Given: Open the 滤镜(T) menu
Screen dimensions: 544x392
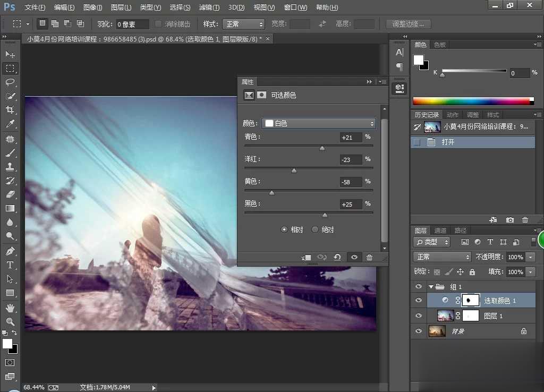Looking at the screenshot, I should (209, 7).
